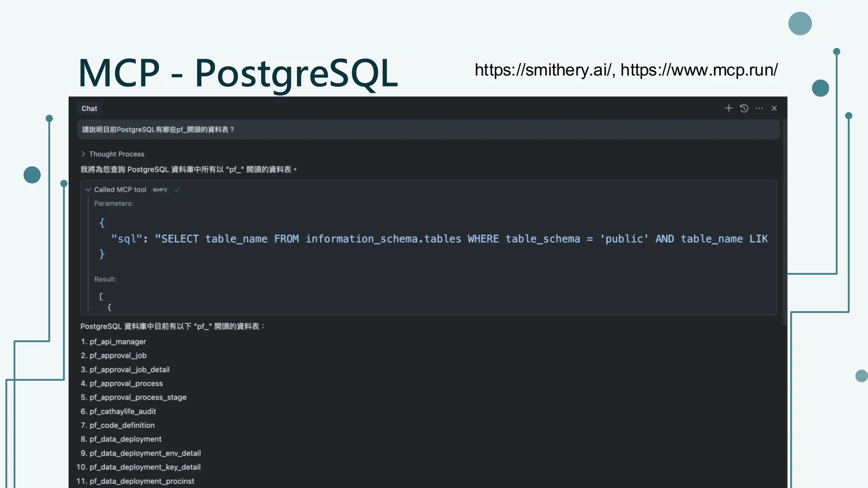The width and height of the screenshot is (868, 488).
Task: Click the query tool name label
Action: (160, 189)
